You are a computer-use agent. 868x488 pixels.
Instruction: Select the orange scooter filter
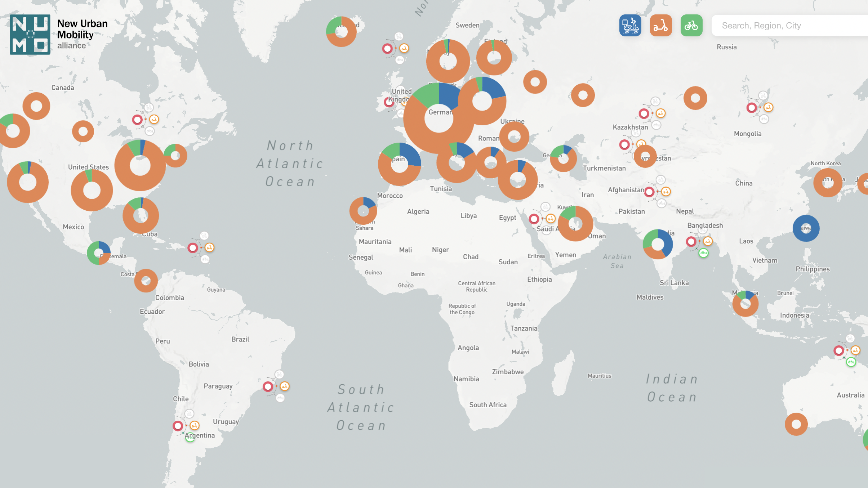click(x=662, y=26)
